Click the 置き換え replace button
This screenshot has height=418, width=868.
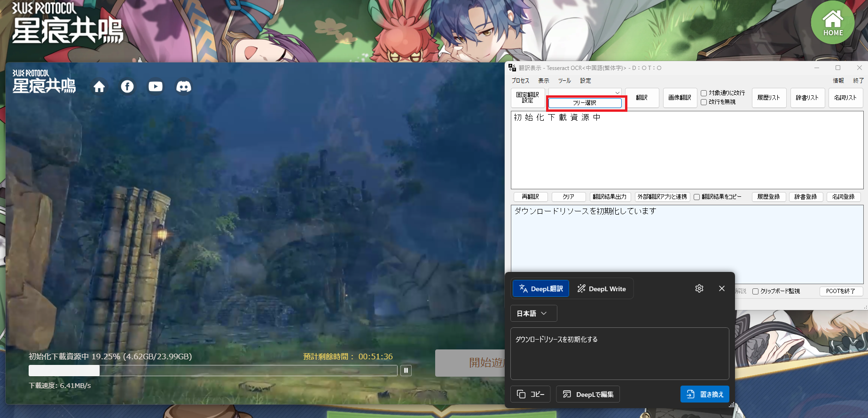point(704,395)
